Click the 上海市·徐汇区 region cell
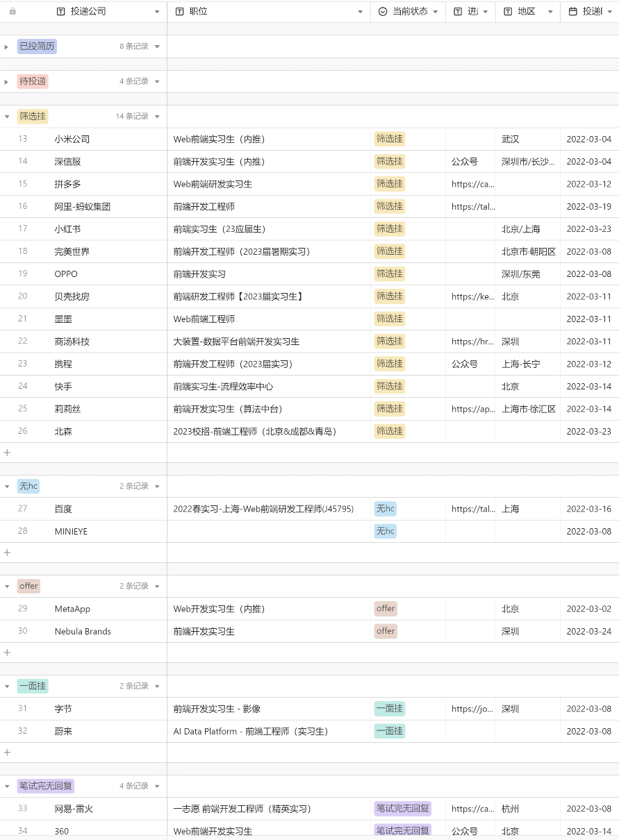This screenshot has width=619, height=840. coord(528,409)
